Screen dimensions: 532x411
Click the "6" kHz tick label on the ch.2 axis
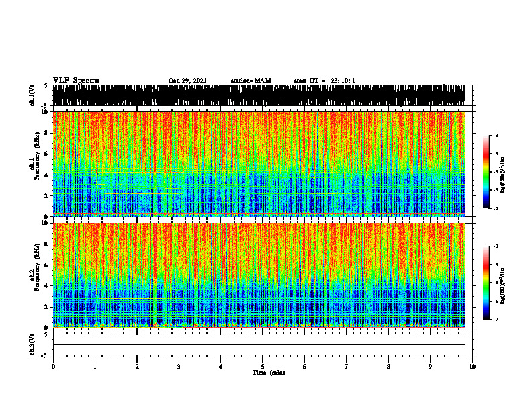47,265
